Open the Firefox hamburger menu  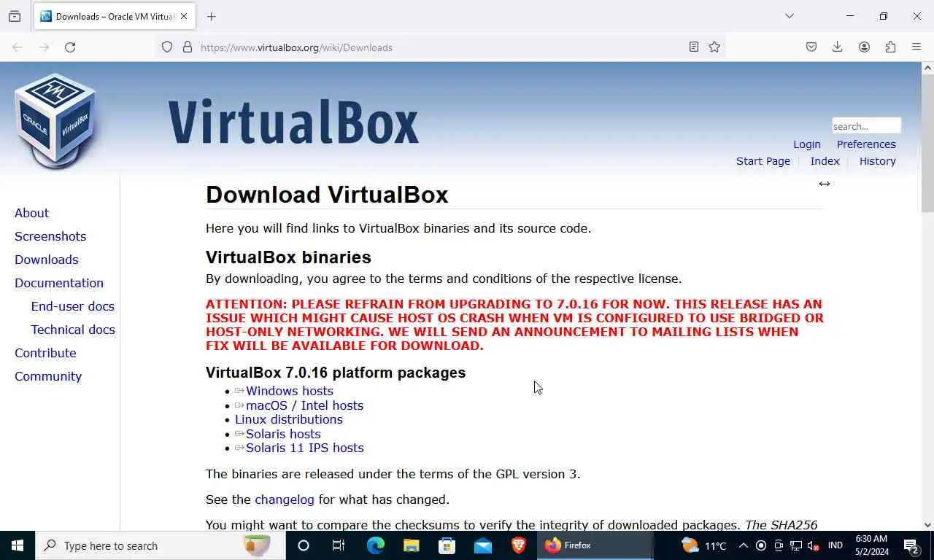(916, 47)
